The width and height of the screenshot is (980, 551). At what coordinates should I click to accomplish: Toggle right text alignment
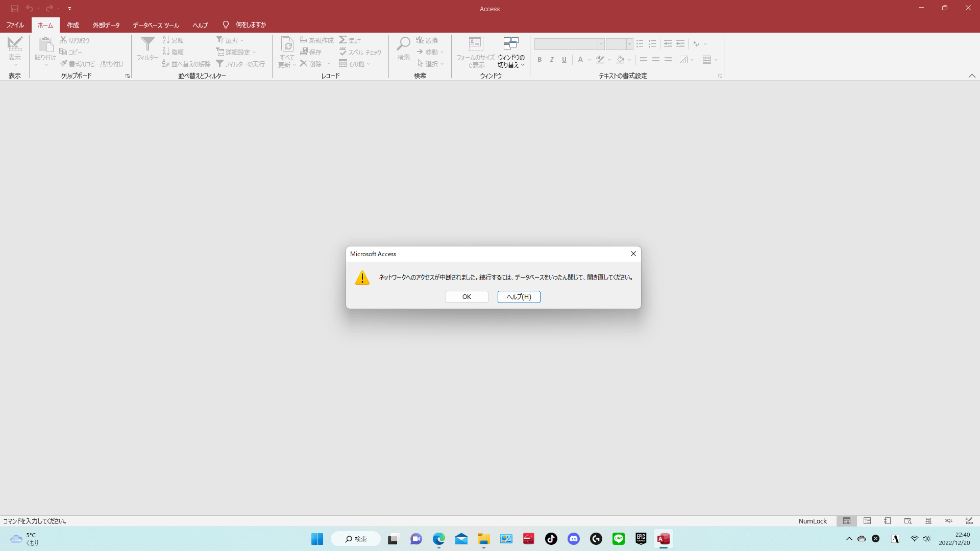point(668,60)
